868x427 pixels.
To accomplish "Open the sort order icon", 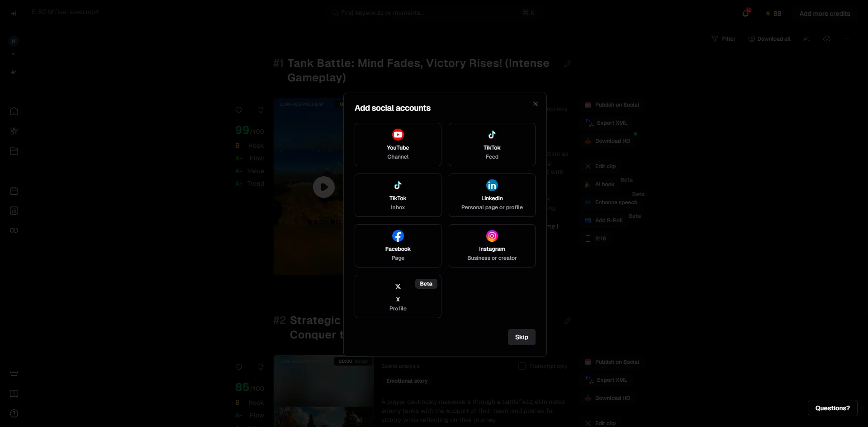I will 806,39.
